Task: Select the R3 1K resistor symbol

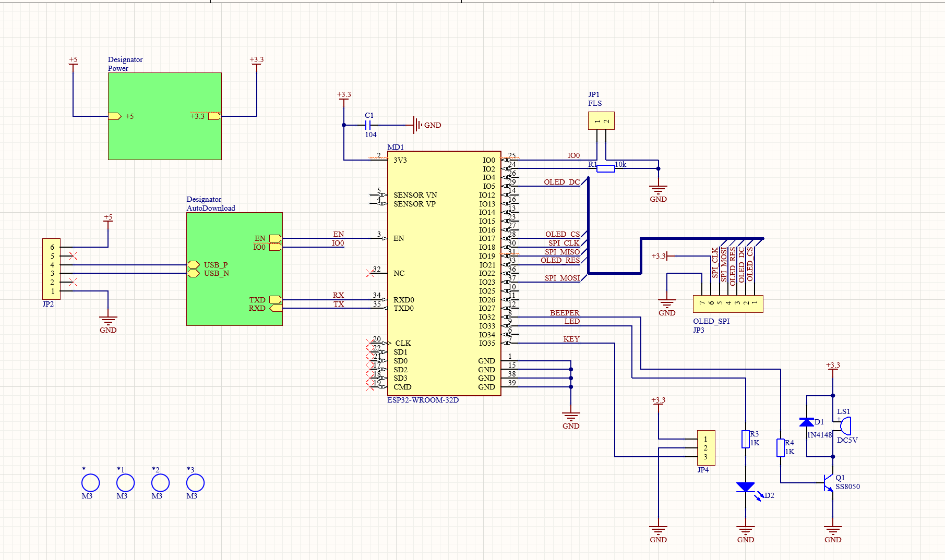Action: [x=746, y=439]
